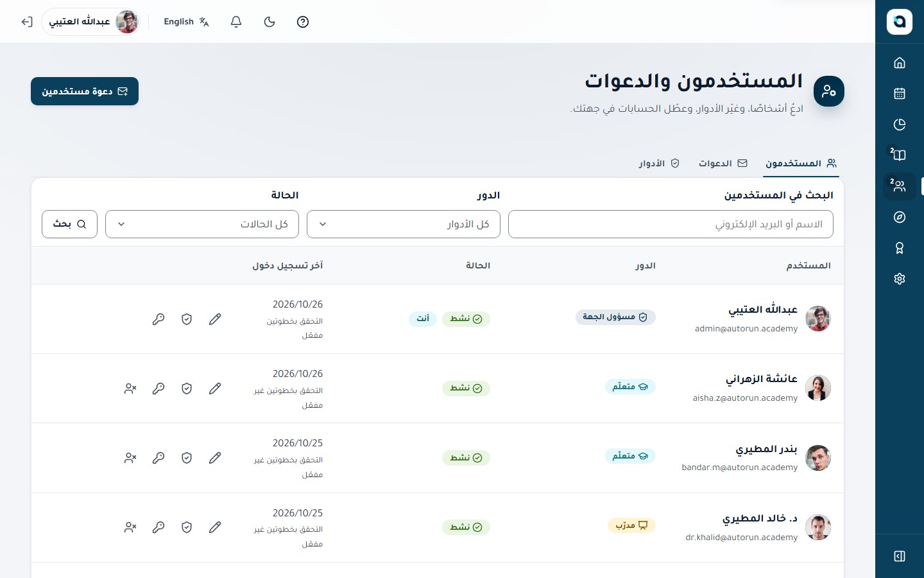924x578 pixels.
Task: Click avatar of عائشة الزهراني
Action: pos(818,388)
